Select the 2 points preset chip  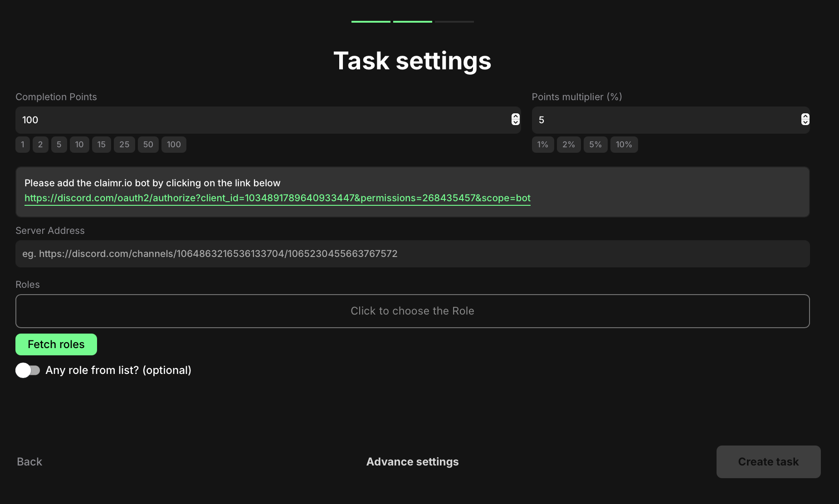click(40, 145)
